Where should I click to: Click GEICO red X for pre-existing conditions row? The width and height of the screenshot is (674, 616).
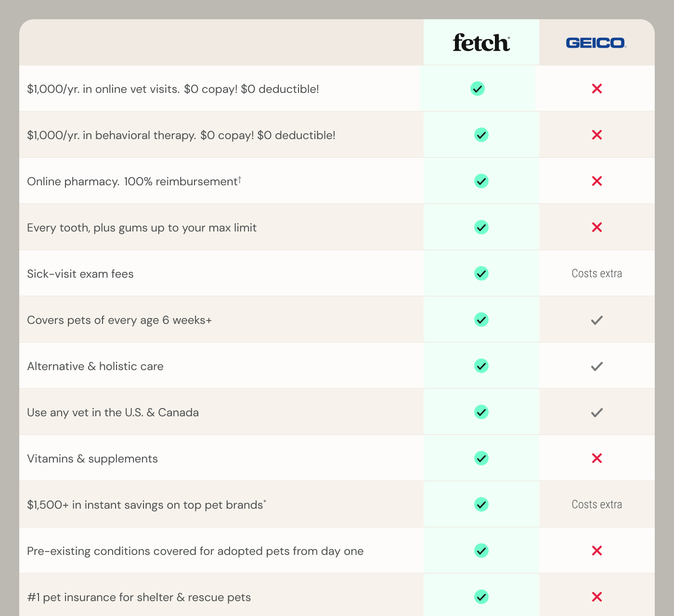pos(597,551)
